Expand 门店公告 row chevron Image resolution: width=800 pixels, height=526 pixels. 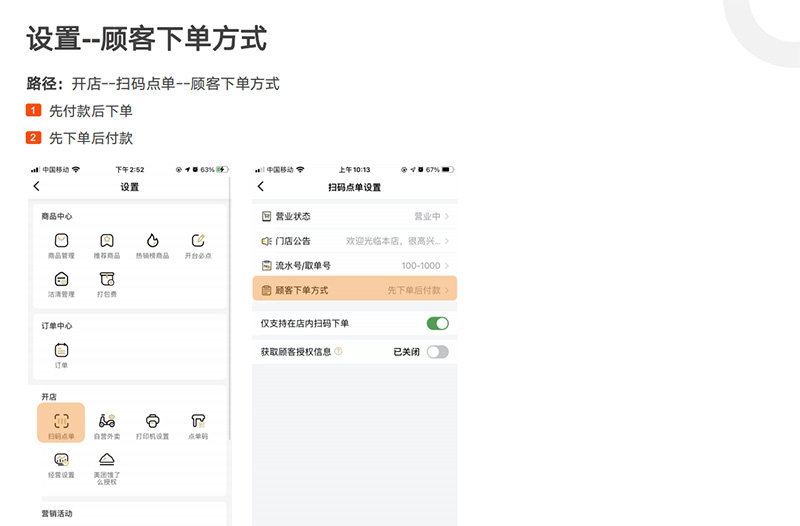[446, 241]
